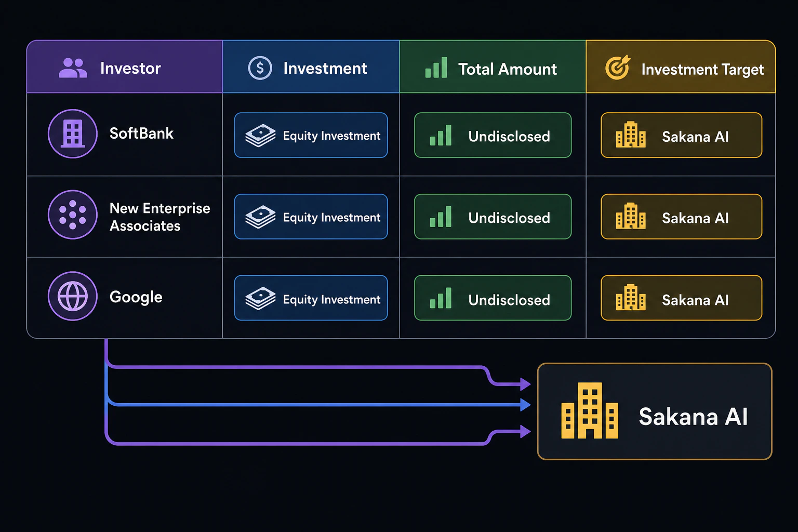Click "Equity Investment" text in Google row
The height and width of the screenshot is (532, 798).
tap(331, 300)
